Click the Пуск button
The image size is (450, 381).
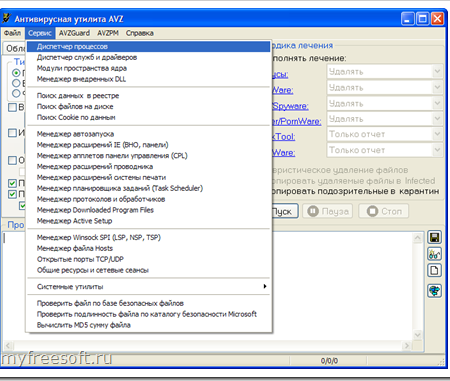pyautogui.click(x=284, y=211)
